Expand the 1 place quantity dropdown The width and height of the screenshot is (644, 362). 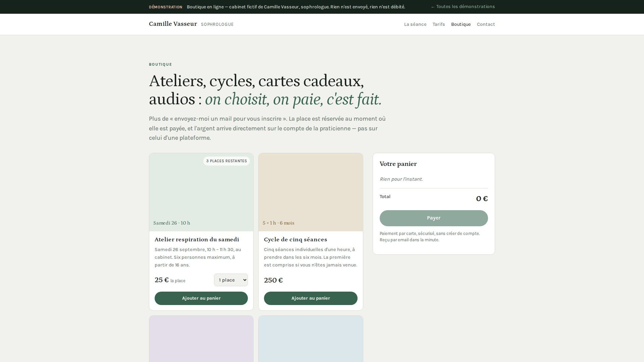231,280
